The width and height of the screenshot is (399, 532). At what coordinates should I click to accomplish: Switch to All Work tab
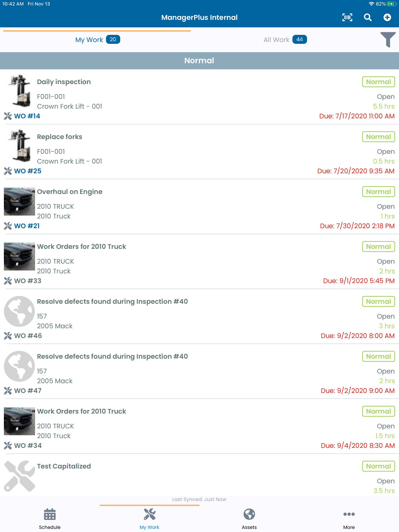(285, 40)
